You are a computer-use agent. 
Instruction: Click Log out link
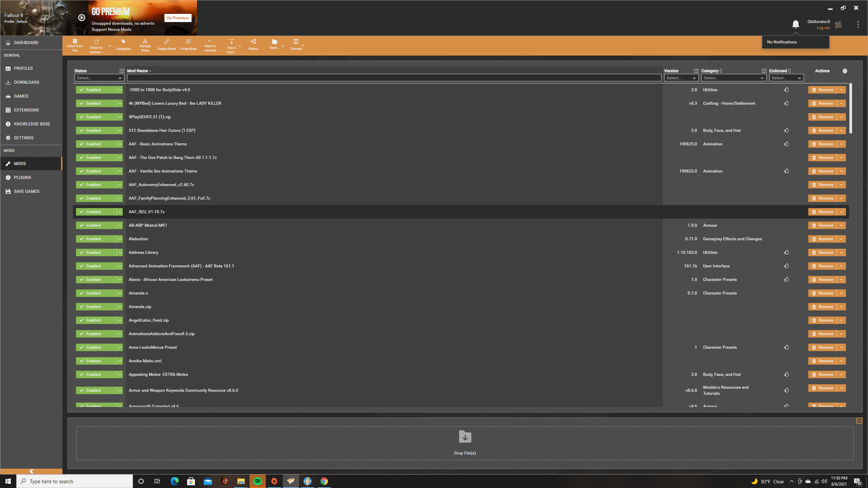coord(823,28)
